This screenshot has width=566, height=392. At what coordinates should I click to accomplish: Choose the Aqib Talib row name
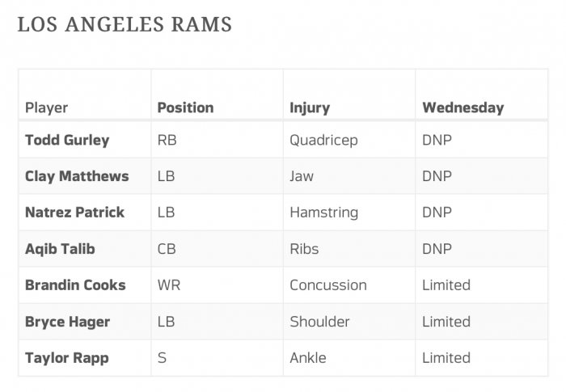click(x=60, y=249)
